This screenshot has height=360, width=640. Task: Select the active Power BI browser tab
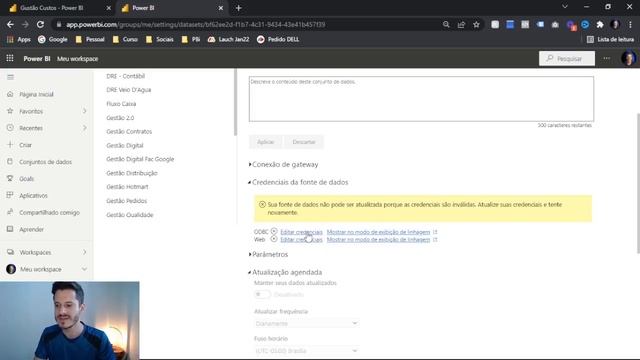(171, 8)
